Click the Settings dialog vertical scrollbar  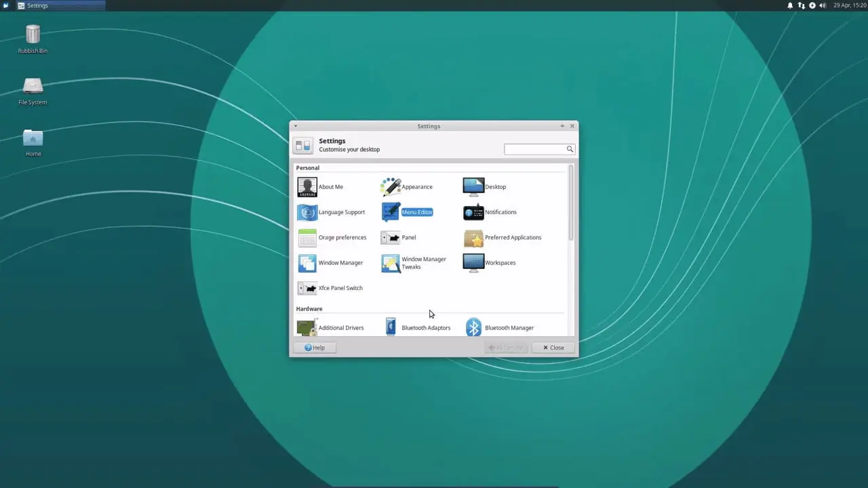[571, 203]
